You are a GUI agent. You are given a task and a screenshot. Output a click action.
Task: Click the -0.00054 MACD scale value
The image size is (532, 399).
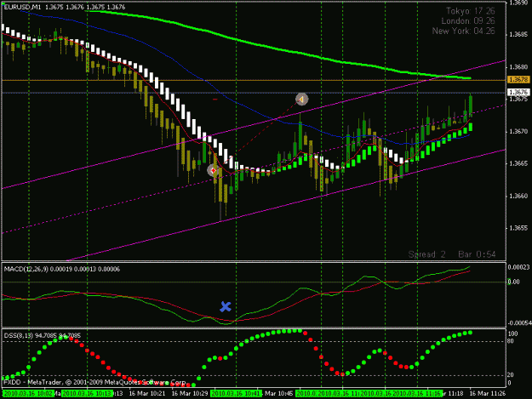[x=519, y=323]
